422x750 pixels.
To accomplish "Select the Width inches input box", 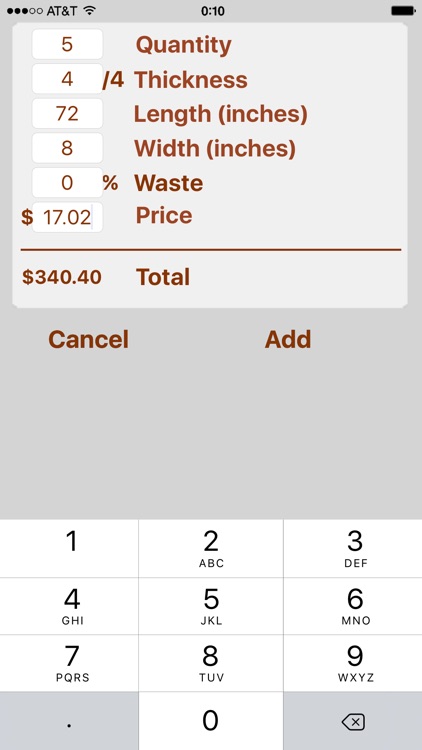I will tap(67, 148).
